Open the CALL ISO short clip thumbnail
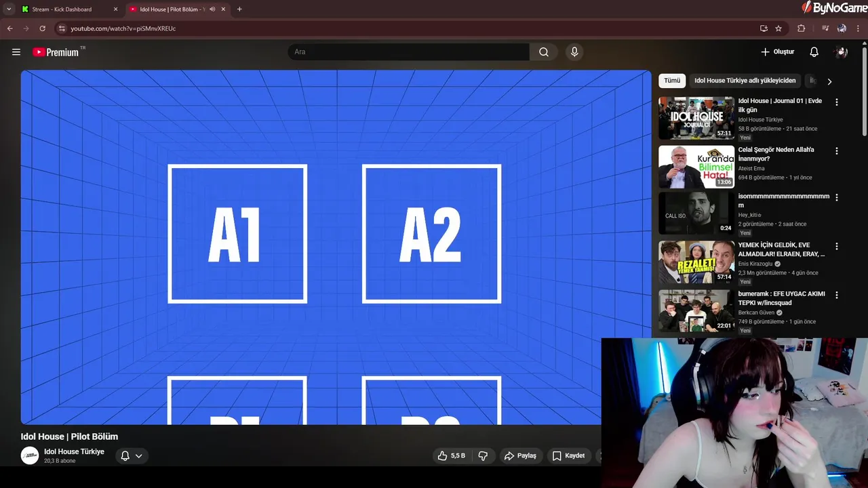The image size is (868, 488). [696, 213]
